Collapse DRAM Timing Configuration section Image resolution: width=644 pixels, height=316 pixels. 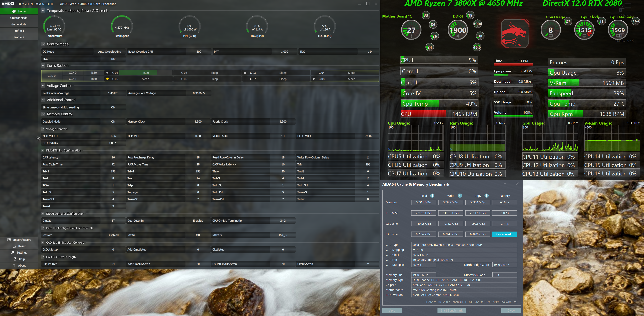(x=43, y=151)
